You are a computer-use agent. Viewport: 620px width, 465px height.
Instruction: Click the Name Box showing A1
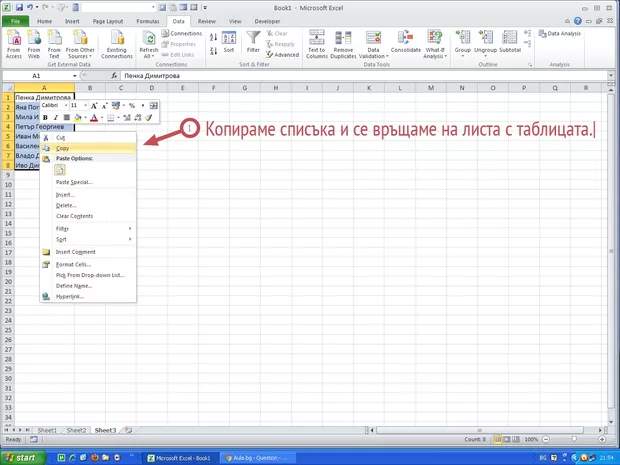point(36,76)
